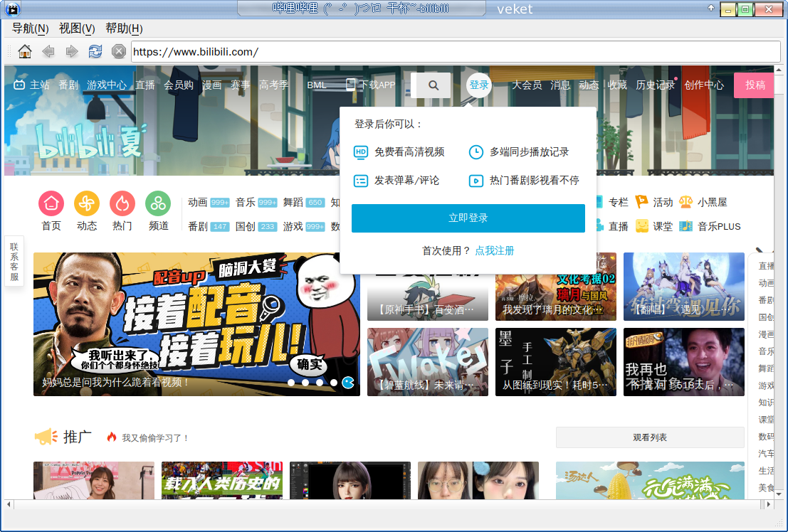788x532 pixels.
Task: Select the 番剧 147 category
Action: point(209,226)
